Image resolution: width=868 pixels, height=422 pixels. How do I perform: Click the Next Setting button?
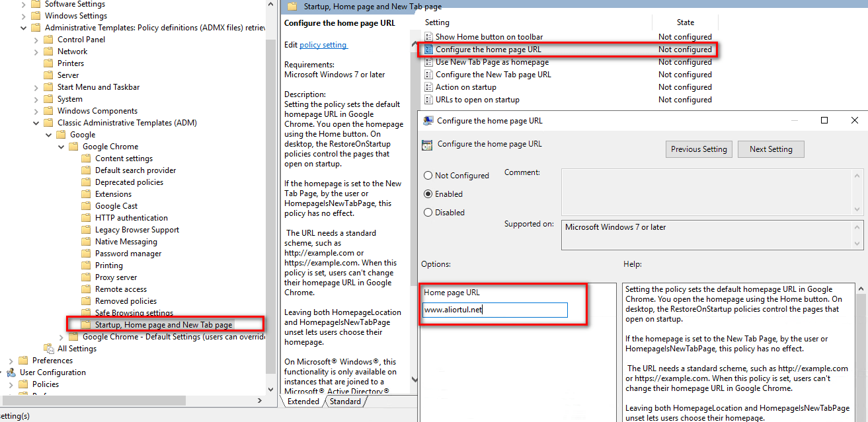point(770,149)
